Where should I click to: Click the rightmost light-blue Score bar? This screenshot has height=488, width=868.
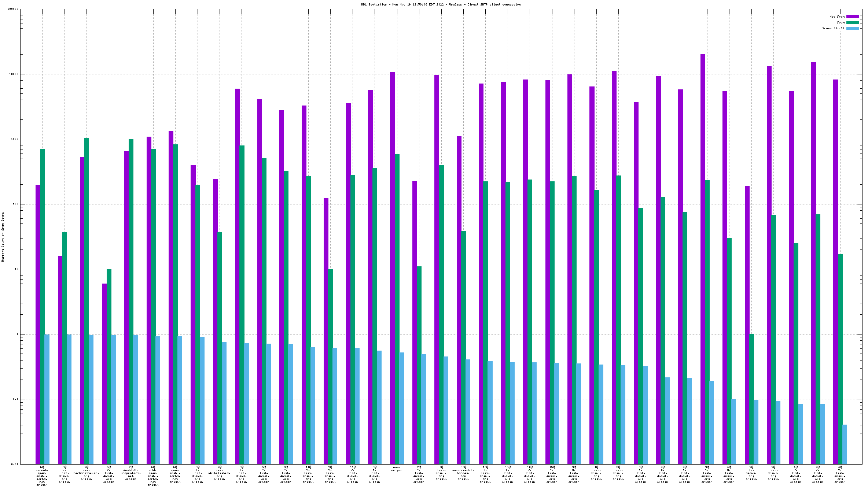[x=845, y=444]
